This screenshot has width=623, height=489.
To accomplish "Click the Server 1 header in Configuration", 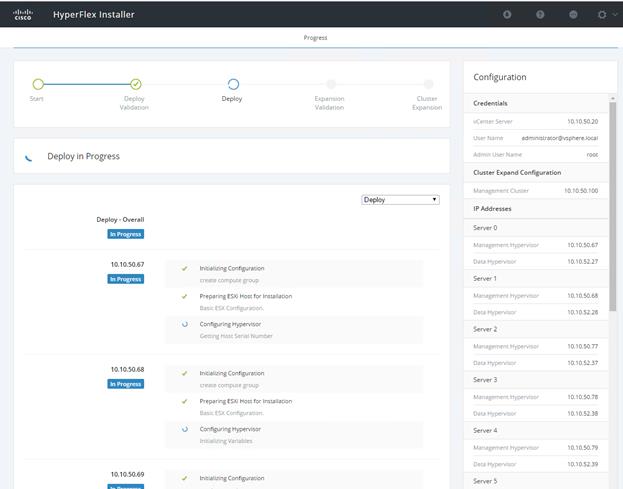I will tap(485, 278).
